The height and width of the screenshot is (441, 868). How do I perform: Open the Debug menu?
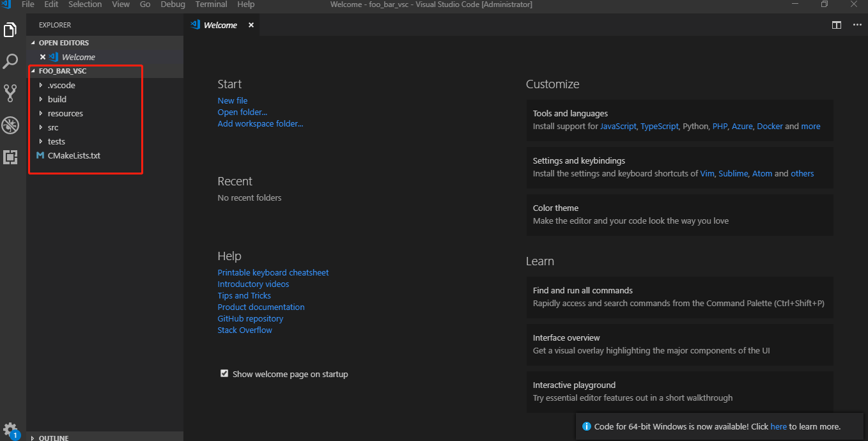pos(173,4)
